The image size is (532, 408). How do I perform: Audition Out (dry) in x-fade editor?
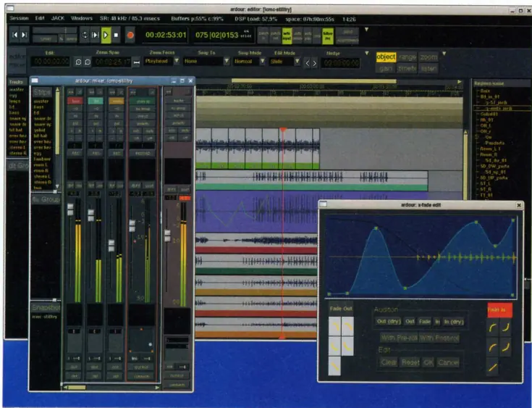[x=389, y=321]
